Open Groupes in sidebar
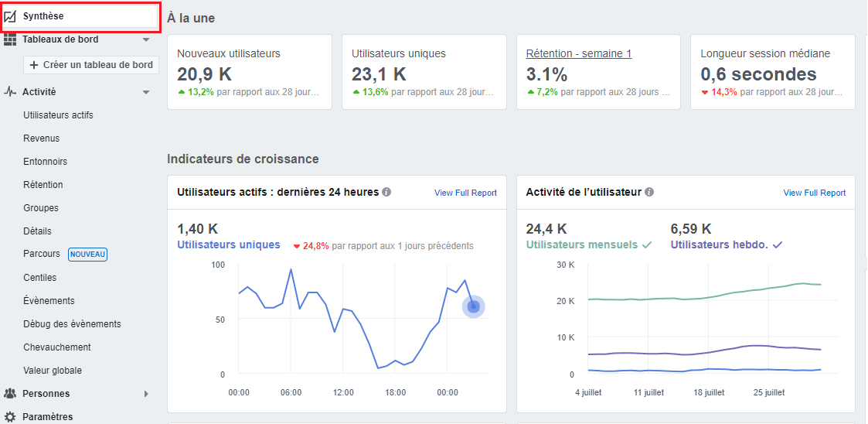The width and height of the screenshot is (868, 424). pyautogui.click(x=40, y=208)
